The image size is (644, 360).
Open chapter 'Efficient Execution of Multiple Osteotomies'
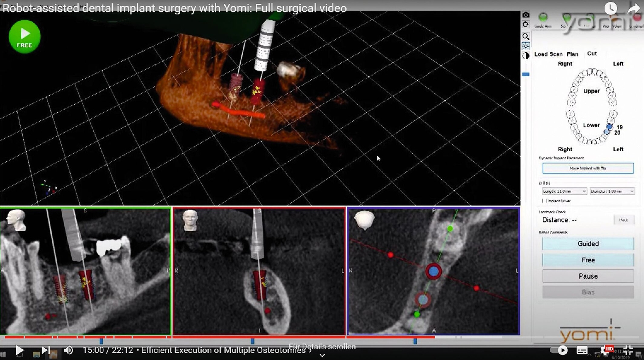226,350
